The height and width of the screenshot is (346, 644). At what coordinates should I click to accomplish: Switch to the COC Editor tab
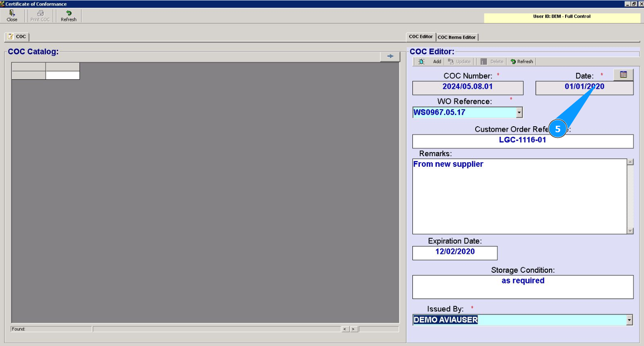pos(421,37)
